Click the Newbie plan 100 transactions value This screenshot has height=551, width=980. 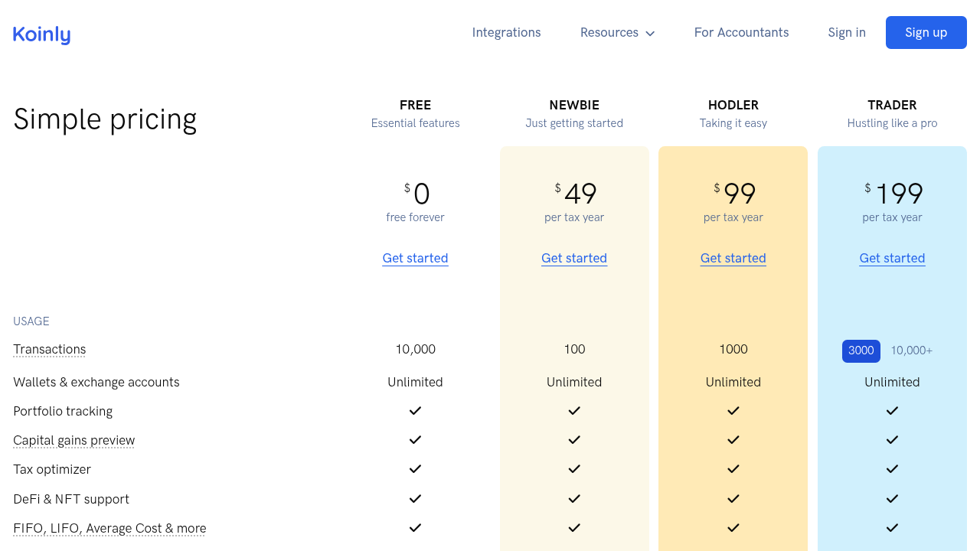point(574,349)
